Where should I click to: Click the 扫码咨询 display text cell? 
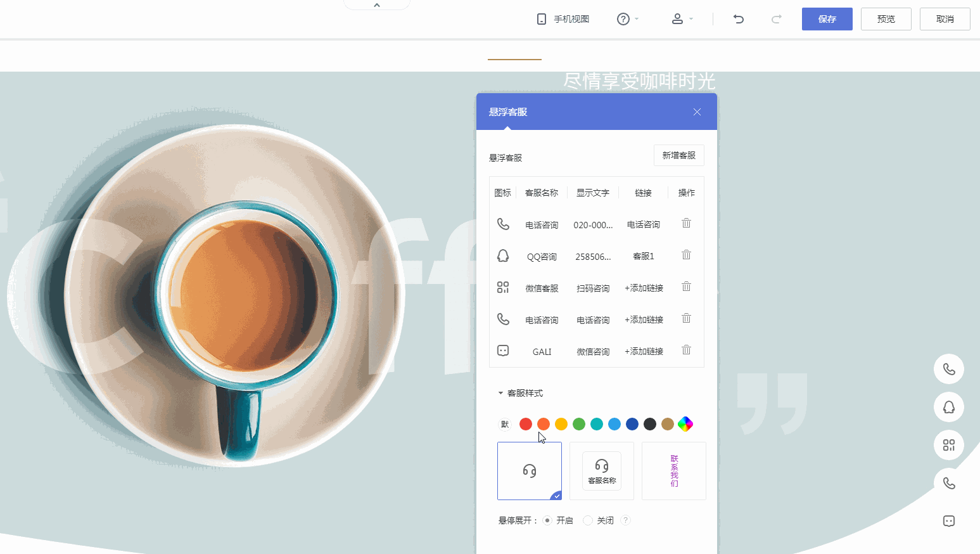(593, 288)
